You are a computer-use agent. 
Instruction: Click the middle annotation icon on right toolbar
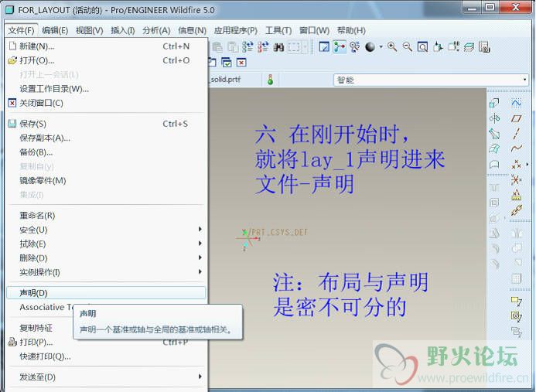point(516,316)
